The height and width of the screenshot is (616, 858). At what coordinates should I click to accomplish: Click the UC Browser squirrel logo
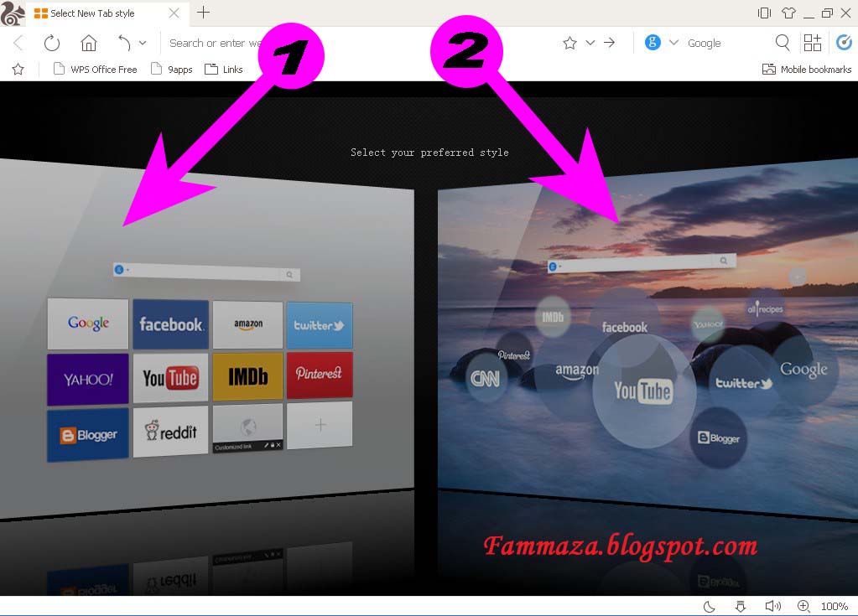tap(12, 13)
